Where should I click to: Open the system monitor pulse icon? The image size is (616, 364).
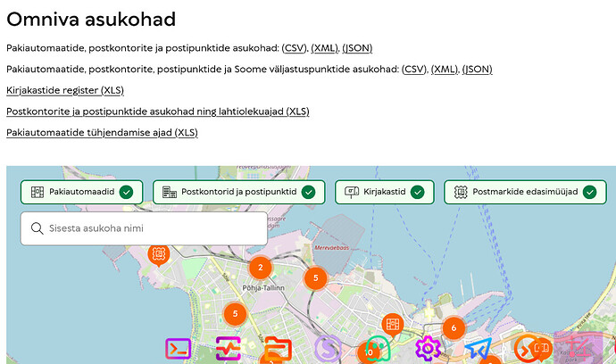[229, 349]
